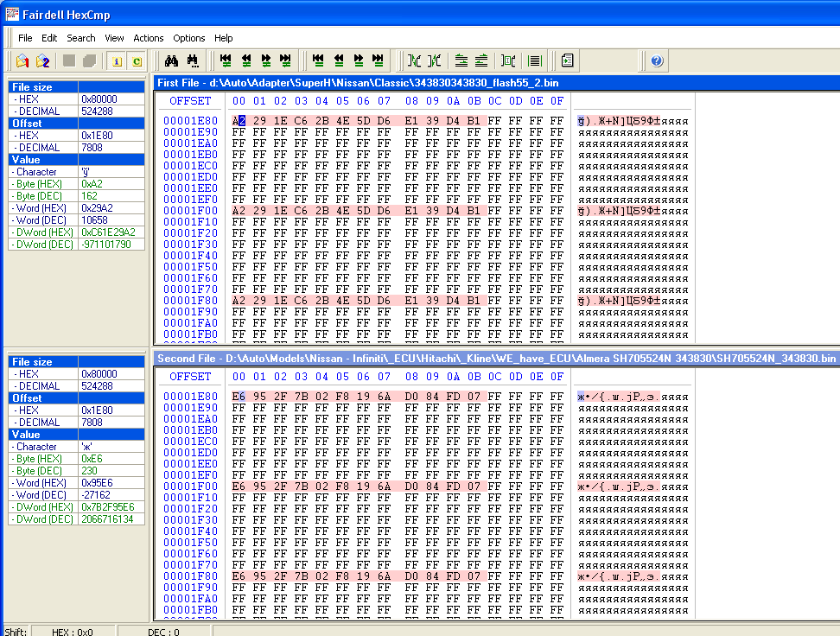This screenshot has height=636, width=840.
Task: Open the File menu
Action: 25,38
